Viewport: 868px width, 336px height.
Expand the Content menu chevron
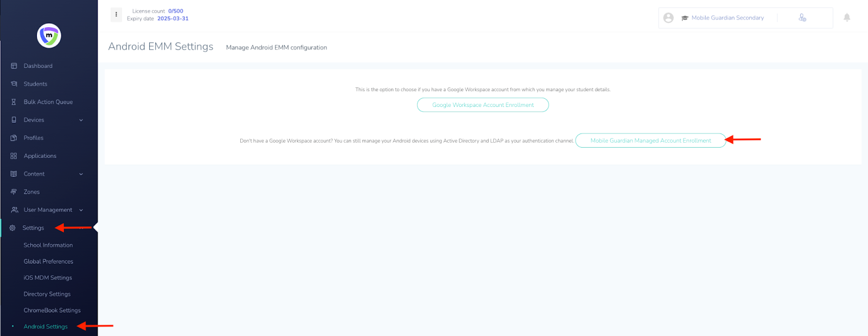81,174
